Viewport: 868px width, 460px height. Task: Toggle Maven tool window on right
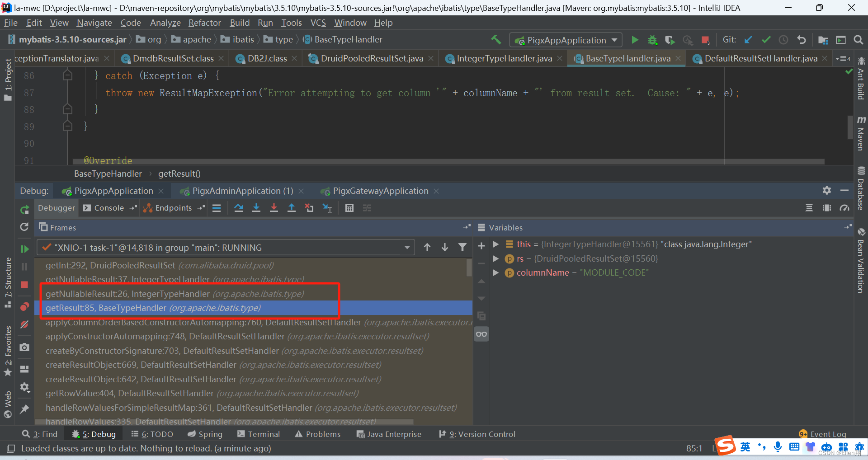point(861,133)
